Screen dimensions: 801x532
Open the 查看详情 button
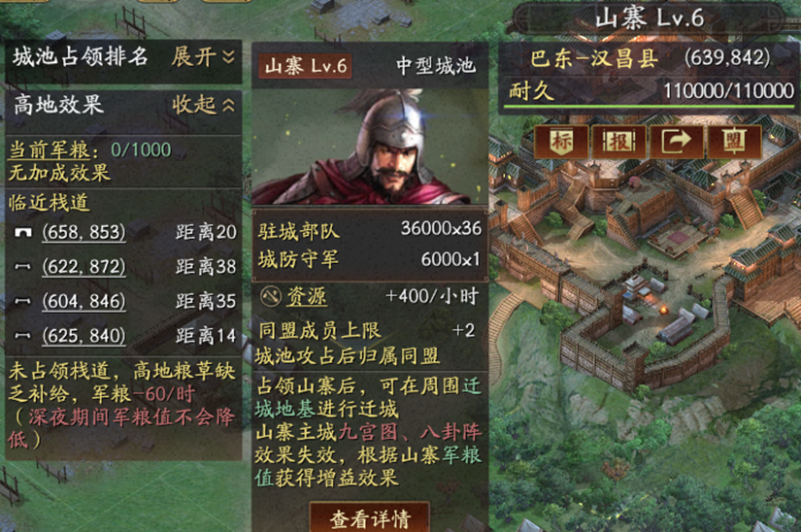click(369, 517)
